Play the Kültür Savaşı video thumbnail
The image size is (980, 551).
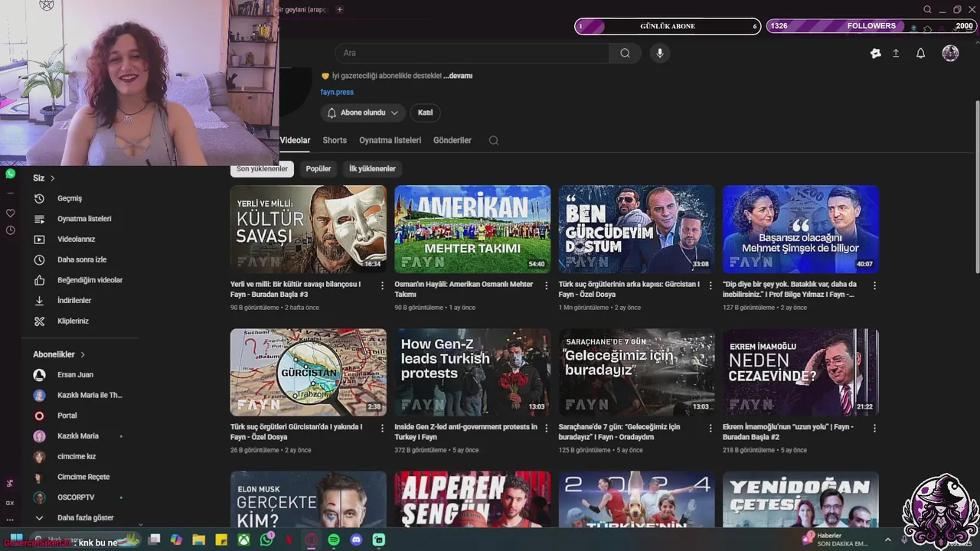coord(308,229)
